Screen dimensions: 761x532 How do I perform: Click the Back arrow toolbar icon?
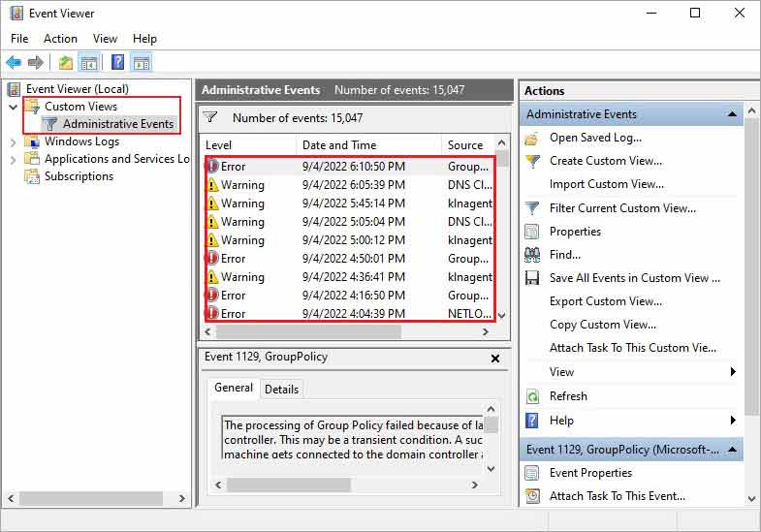click(x=14, y=63)
